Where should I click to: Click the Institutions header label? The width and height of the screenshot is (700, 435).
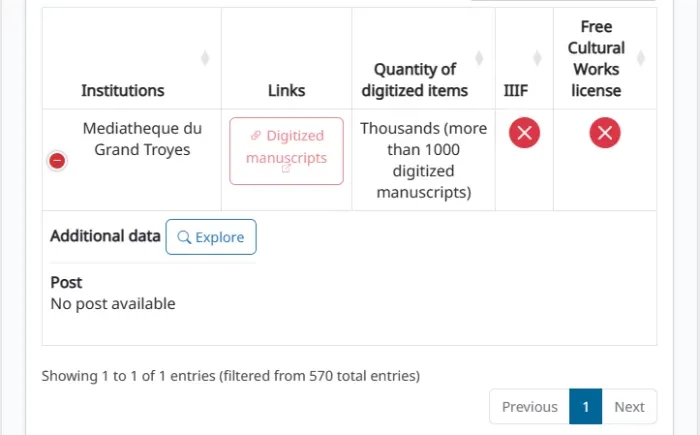(x=123, y=90)
